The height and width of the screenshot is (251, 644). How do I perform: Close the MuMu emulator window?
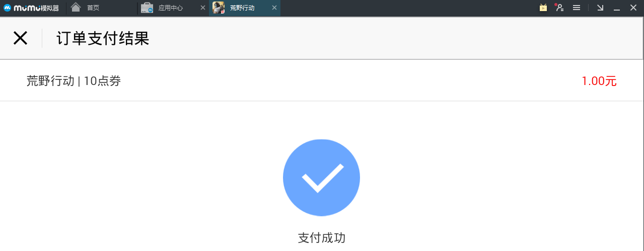click(633, 8)
